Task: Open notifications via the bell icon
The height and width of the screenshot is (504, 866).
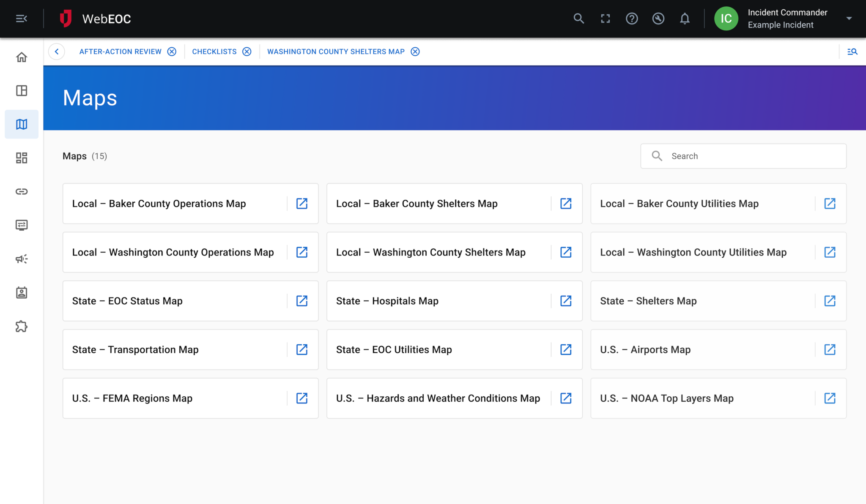Action: point(685,19)
